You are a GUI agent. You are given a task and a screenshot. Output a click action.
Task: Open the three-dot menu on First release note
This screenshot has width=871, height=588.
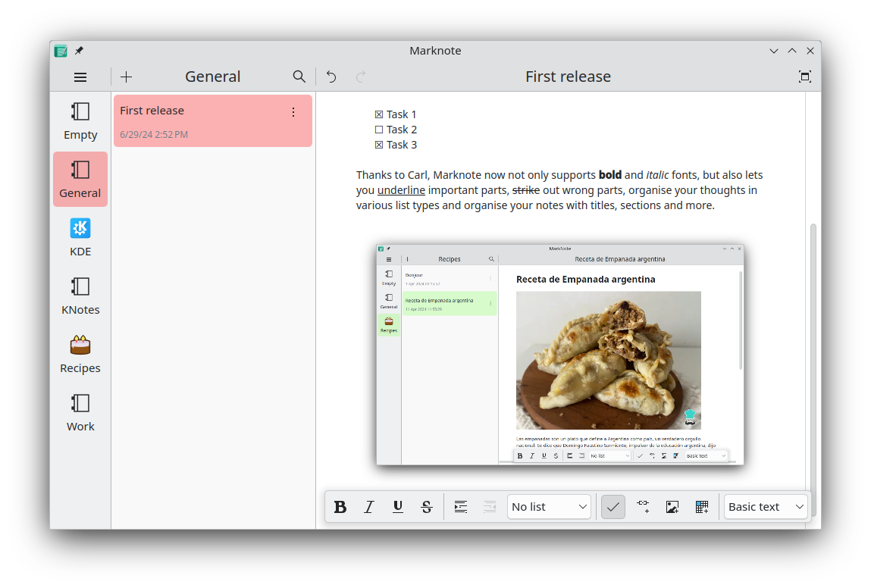(x=293, y=112)
